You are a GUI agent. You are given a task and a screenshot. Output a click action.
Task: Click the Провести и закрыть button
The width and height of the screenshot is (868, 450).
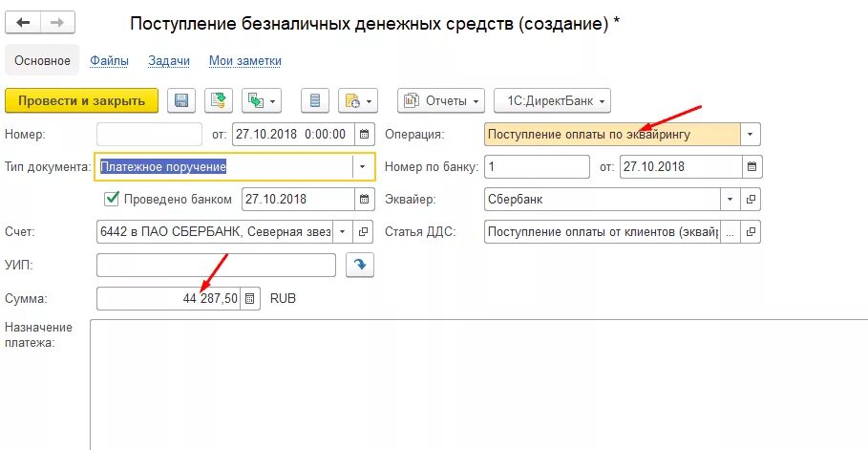[x=81, y=101]
